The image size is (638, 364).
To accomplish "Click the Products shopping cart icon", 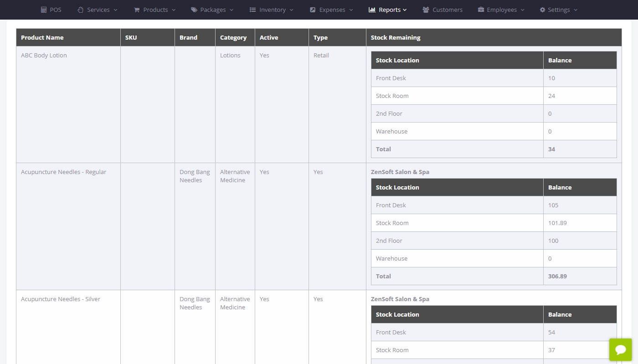I will coord(137,10).
